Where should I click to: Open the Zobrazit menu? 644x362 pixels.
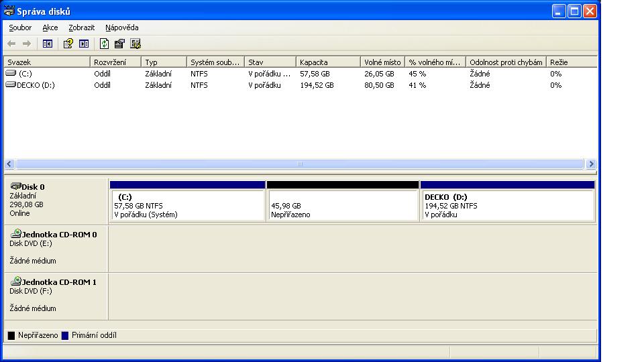(81, 27)
